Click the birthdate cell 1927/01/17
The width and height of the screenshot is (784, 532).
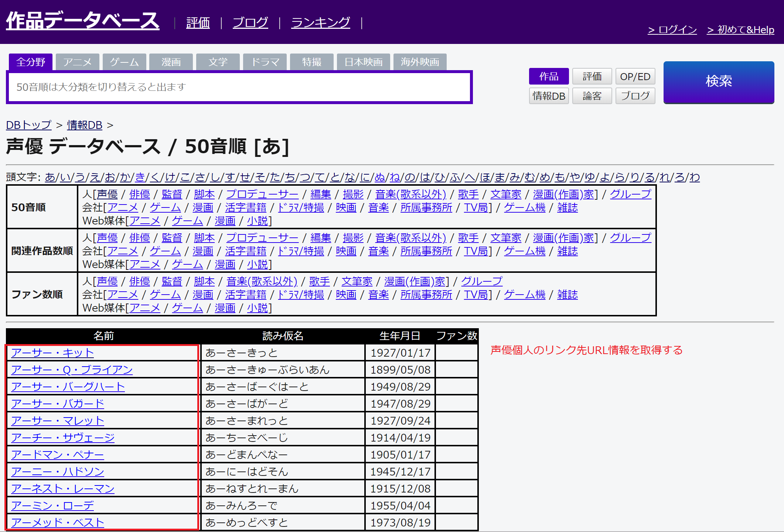click(400, 353)
